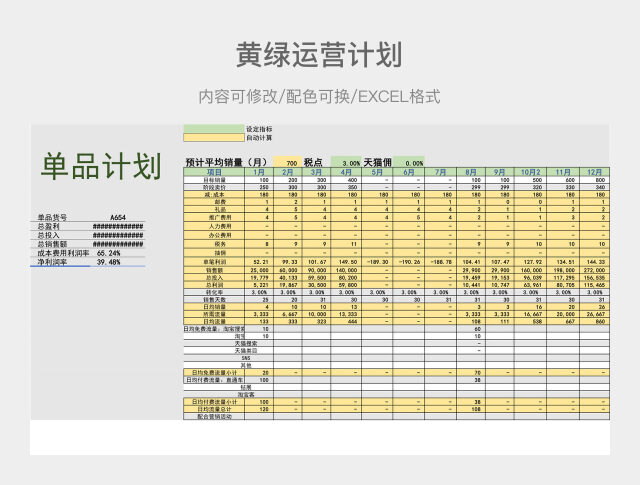Select March 单笔利润 cell 101.67
This screenshot has width=640, height=485.
pyautogui.click(x=316, y=262)
